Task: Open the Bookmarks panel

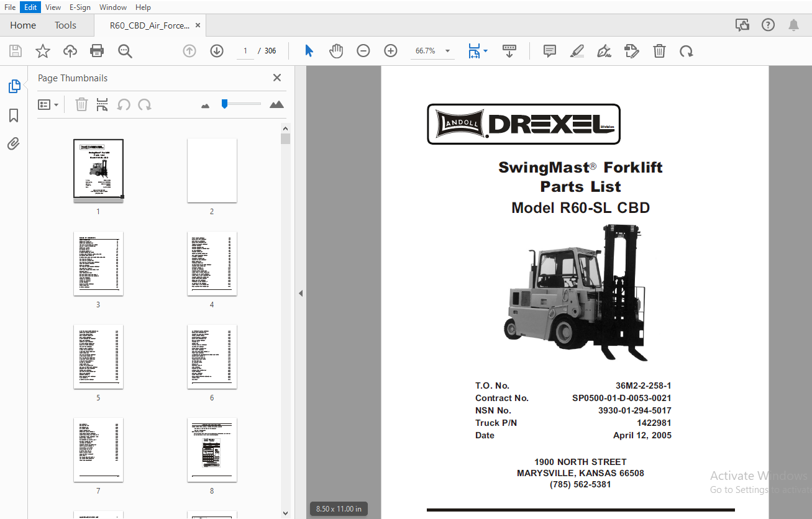Action: pos(14,115)
